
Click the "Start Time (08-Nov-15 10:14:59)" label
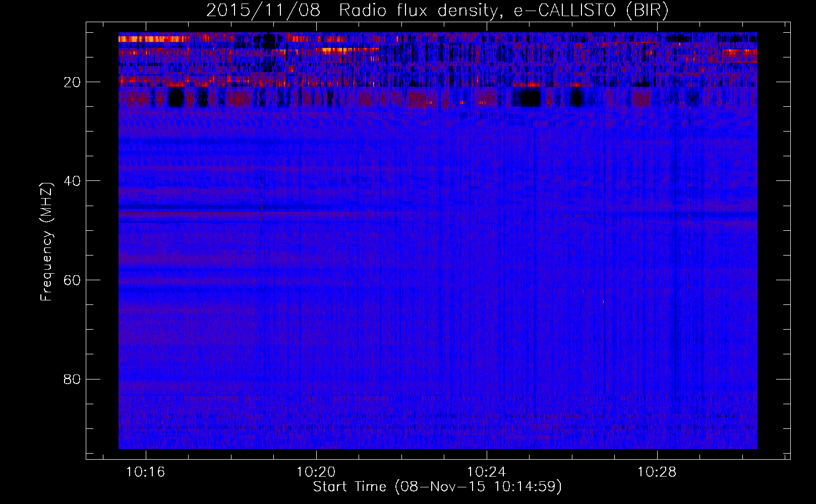tap(437, 487)
